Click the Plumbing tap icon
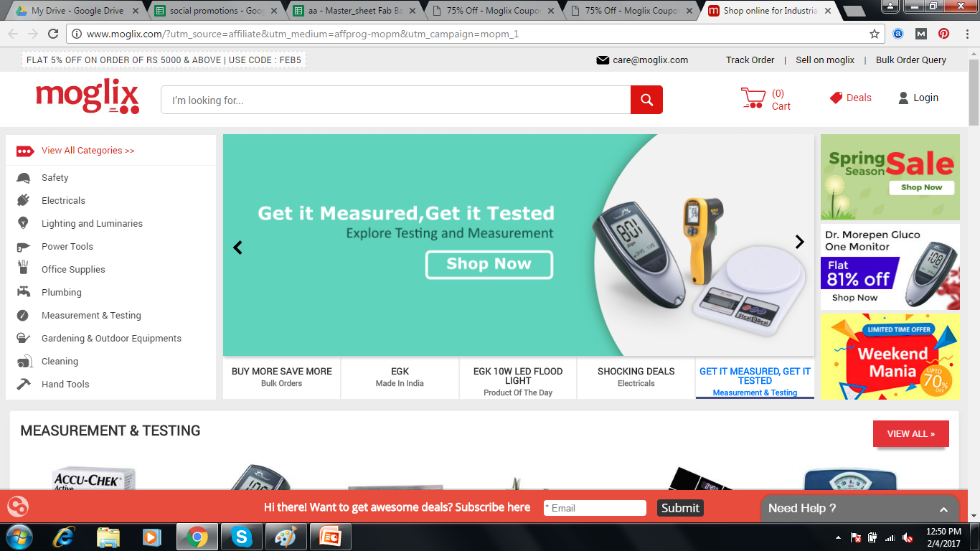 point(24,292)
